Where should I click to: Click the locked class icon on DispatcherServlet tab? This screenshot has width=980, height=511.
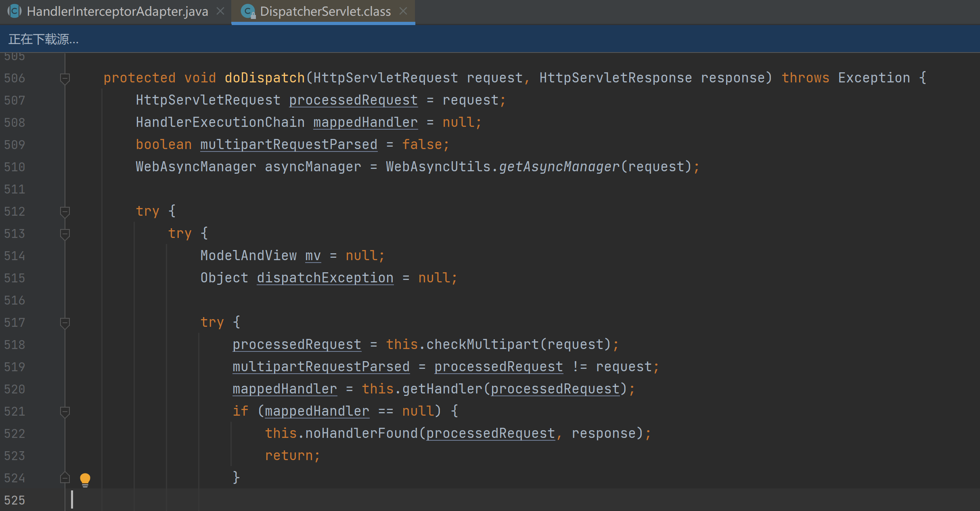click(248, 11)
